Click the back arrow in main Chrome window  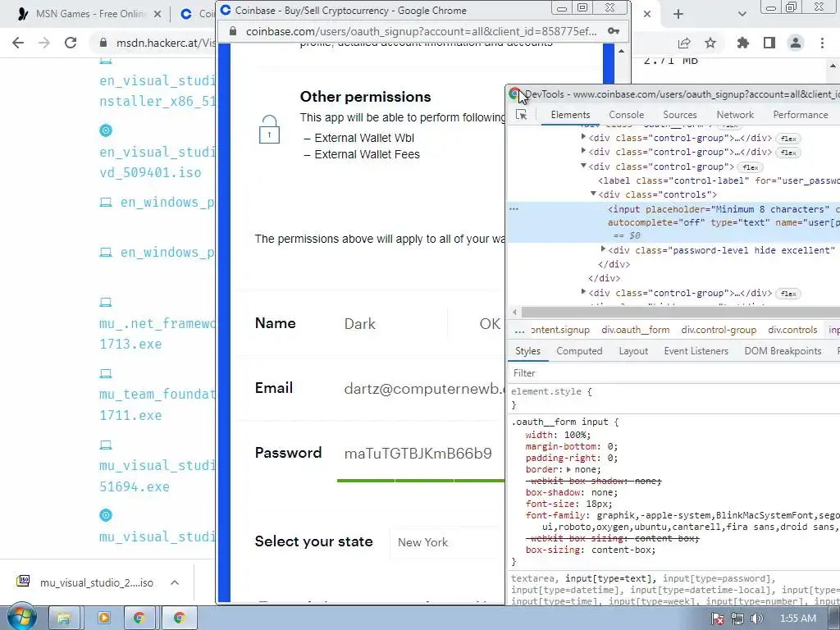[18, 43]
